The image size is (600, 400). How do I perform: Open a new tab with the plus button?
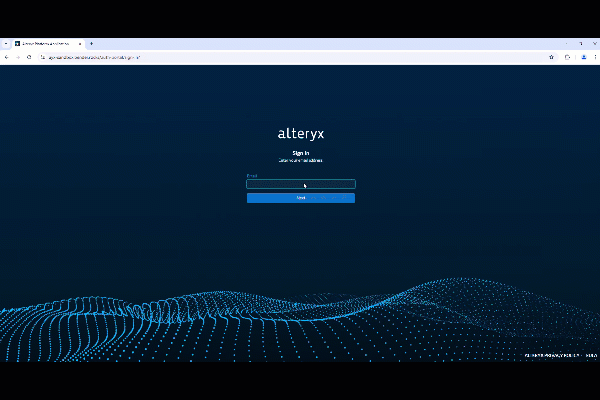pos(91,44)
